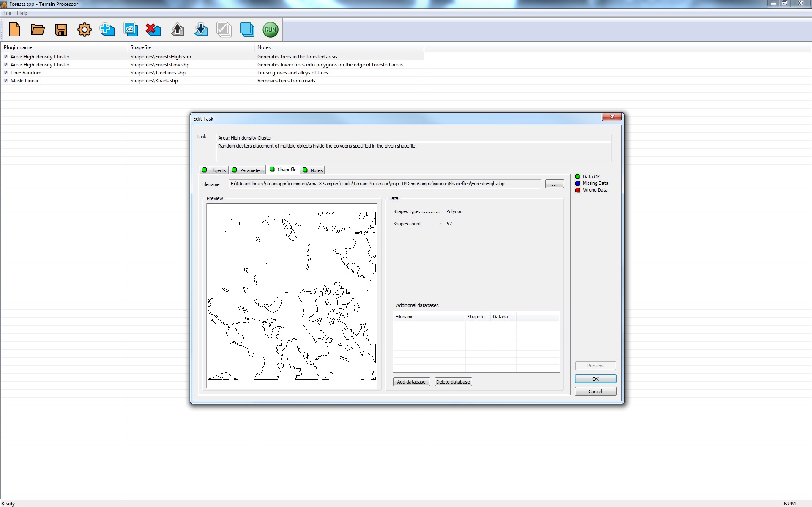Open project settings with the gear icon
The height and width of the screenshot is (507, 812).
84,30
